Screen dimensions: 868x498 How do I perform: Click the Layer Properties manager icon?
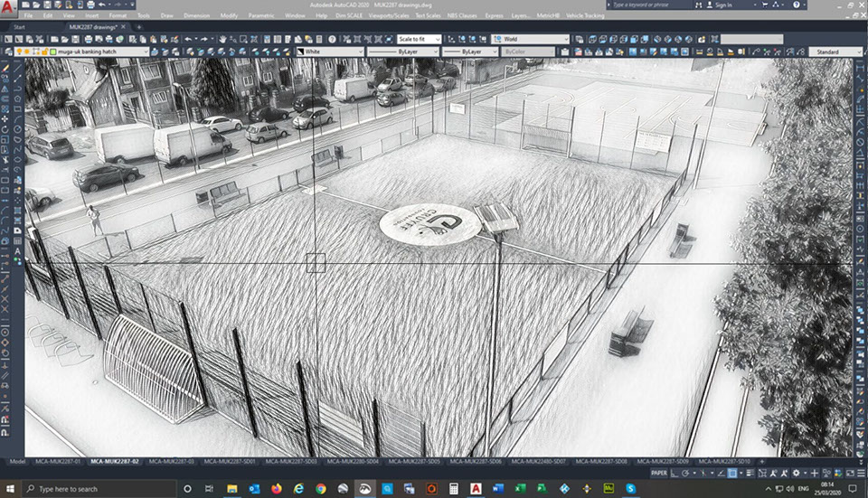[x=7, y=52]
